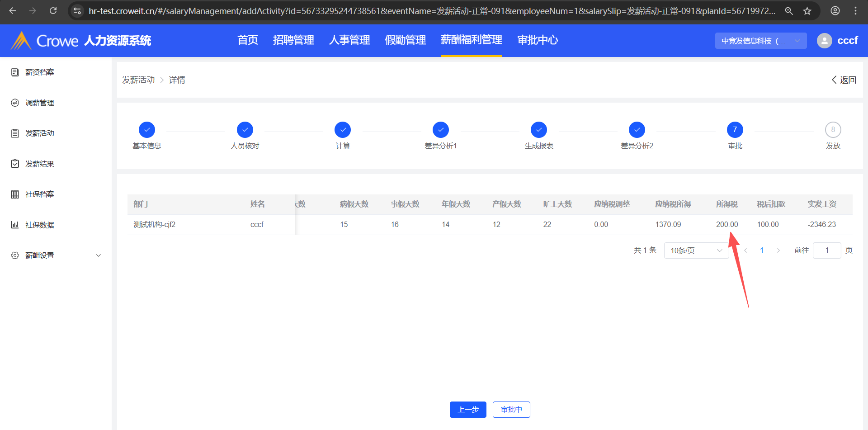The image size is (868, 430).
Task: Click the step 8 发放 circle
Action: click(833, 130)
